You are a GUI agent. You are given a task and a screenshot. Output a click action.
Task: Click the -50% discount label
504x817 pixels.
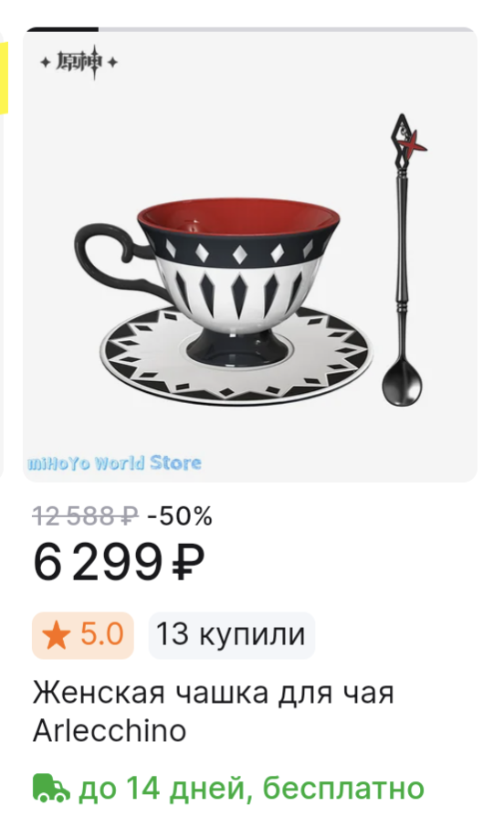180,516
